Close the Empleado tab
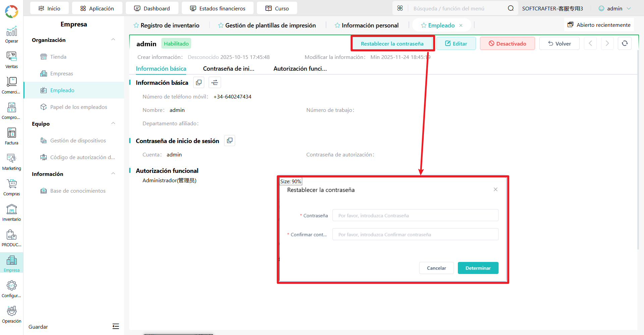 point(461,25)
